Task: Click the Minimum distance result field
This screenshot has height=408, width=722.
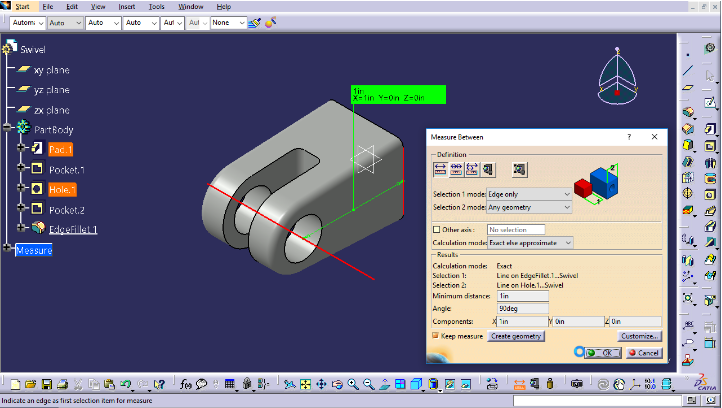Action: click(x=522, y=296)
